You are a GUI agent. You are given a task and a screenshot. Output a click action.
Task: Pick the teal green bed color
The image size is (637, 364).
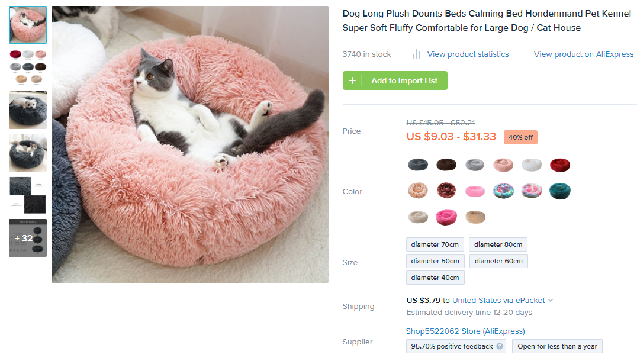559,191
